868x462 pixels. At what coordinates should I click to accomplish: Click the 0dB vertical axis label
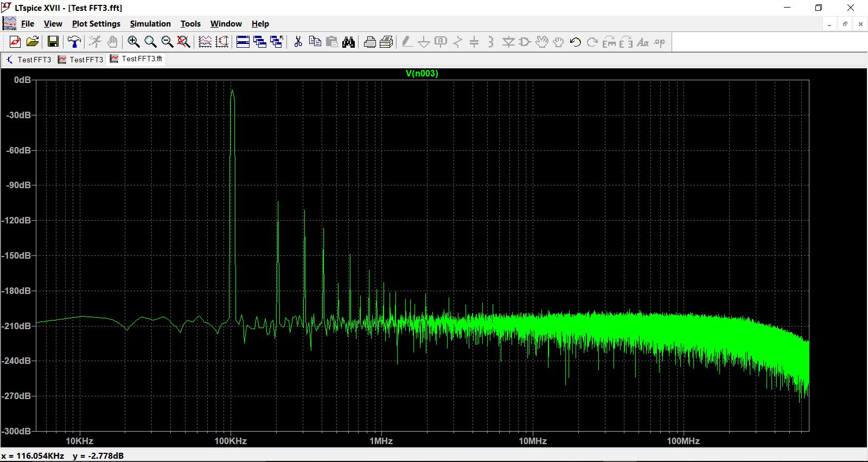coord(22,80)
